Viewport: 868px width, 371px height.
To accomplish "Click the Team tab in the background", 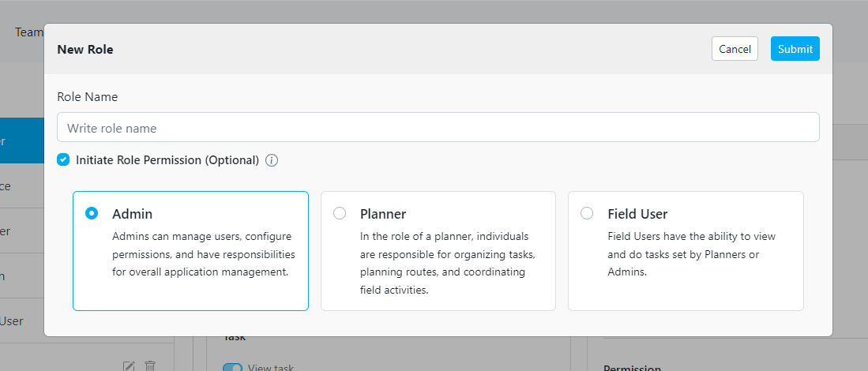I will [x=28, y=32].
